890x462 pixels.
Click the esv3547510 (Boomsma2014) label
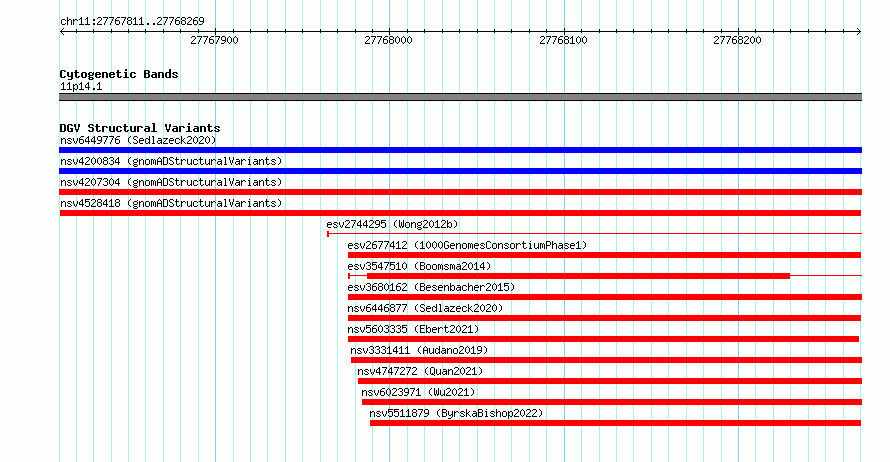pos(419,266)
